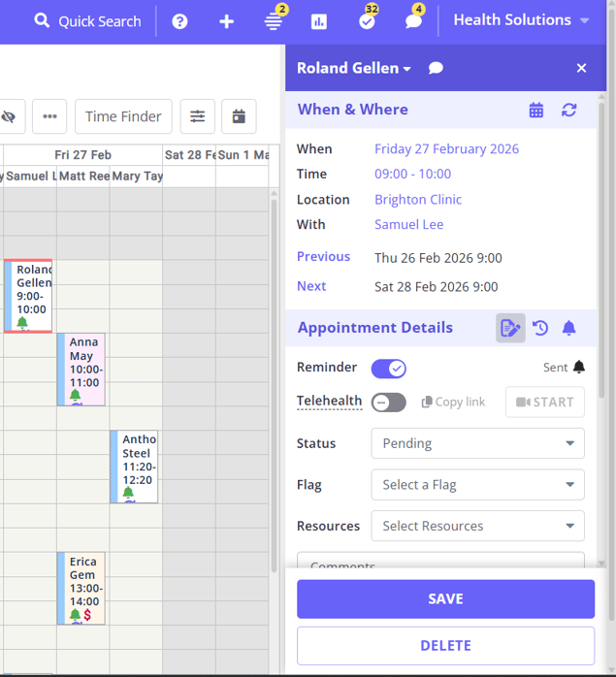This screenshot has width=616, height=677.
Task: Open the Roland Gellen client name menu
Action: (x=353, y=68)
